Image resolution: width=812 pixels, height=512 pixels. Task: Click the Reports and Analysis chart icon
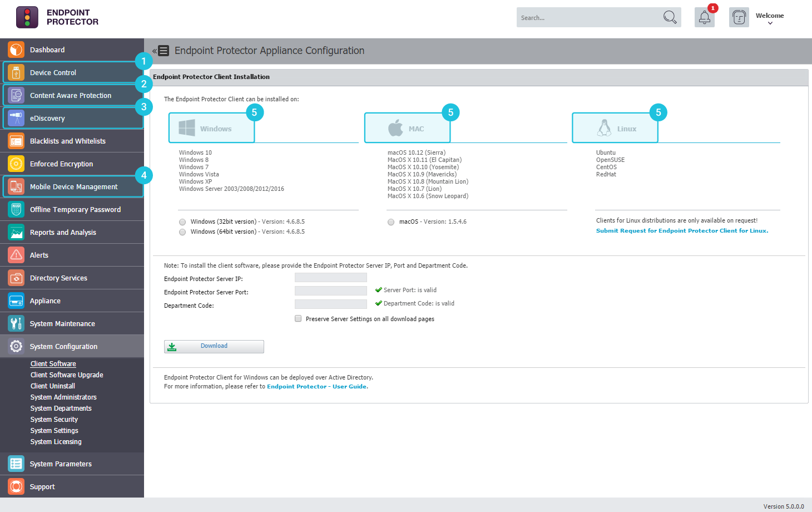(x=16, y=232)
